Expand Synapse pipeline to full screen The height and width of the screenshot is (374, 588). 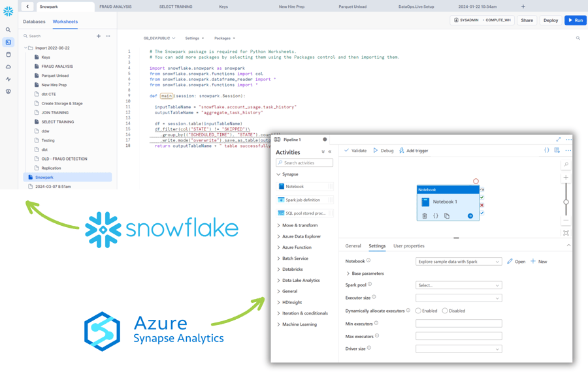tap(559, 140)
